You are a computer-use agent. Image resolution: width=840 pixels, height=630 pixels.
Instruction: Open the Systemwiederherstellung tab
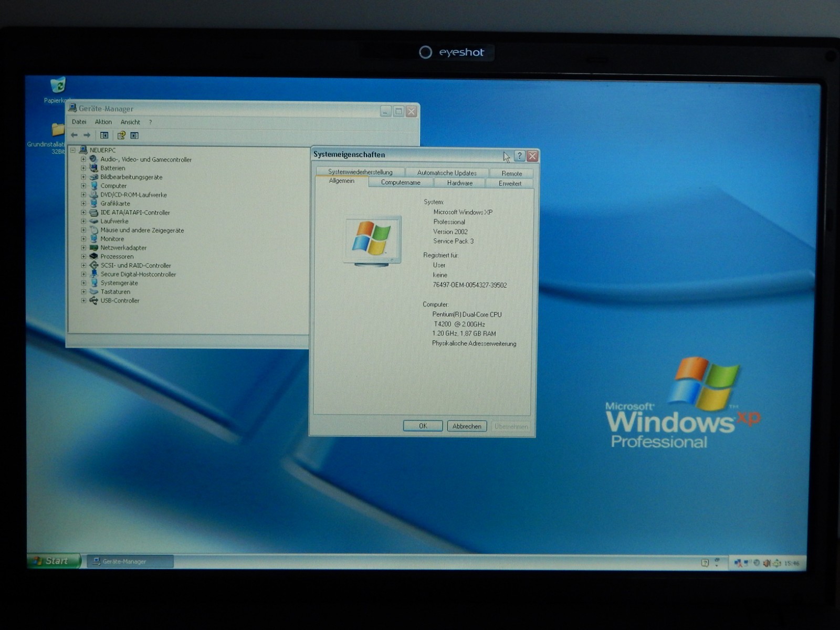click(360, 172)
